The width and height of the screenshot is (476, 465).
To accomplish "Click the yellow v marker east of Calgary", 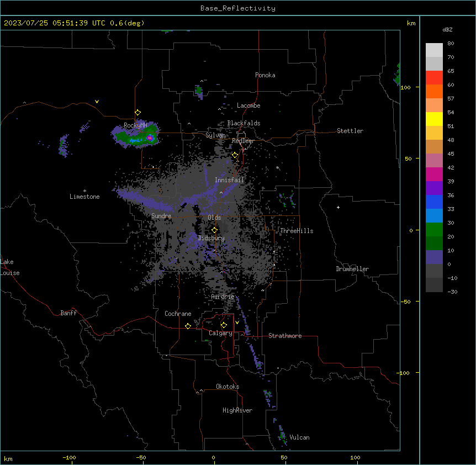I will pyautogui.click(x=237, y=323).
